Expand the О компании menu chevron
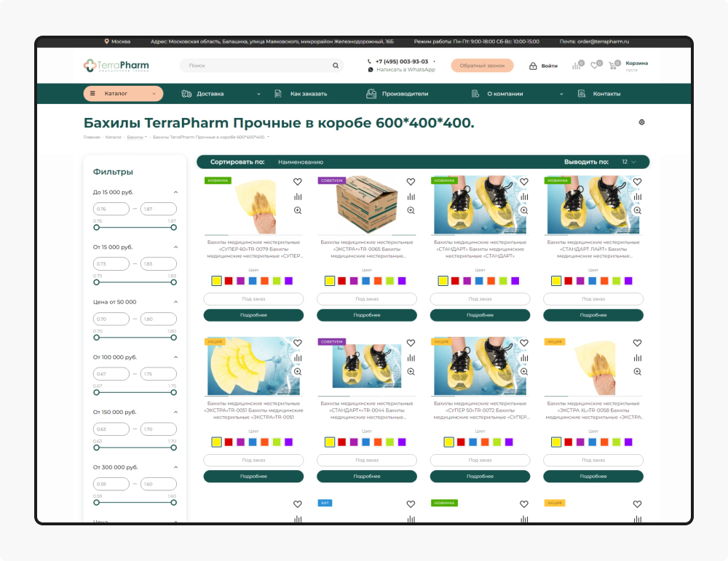Viewport: 728px width, 561px height. 561,94
